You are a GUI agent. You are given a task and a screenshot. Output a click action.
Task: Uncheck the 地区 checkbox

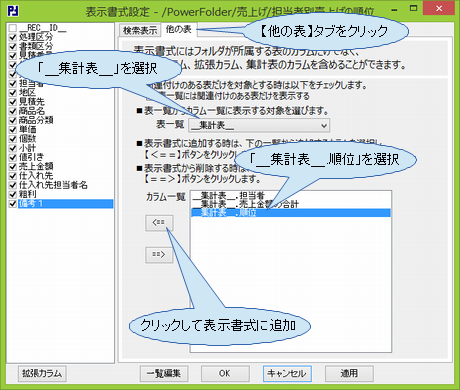[x=13, y=92]
